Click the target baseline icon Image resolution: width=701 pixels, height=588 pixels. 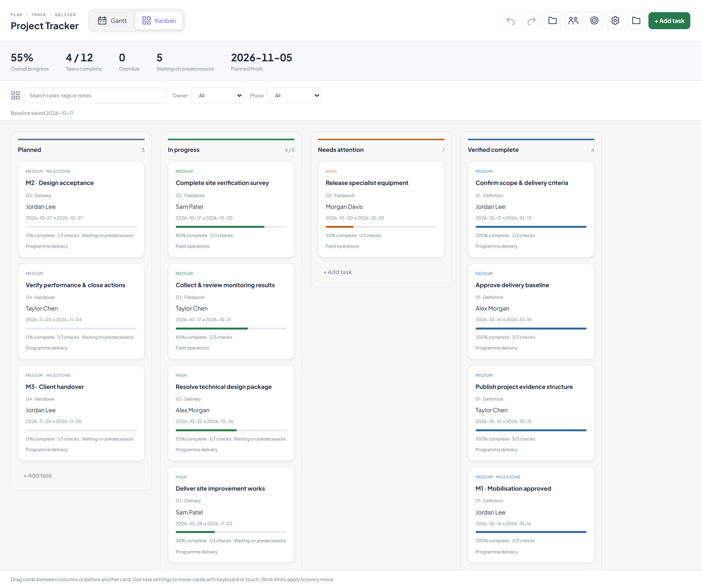click(x=594, y=21)
